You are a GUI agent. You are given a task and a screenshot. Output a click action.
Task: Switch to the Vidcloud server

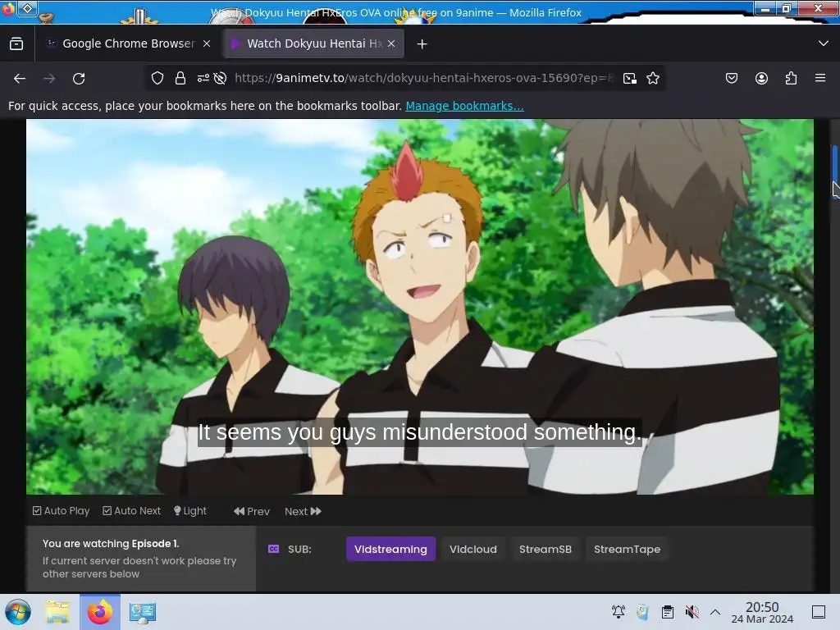473,549
